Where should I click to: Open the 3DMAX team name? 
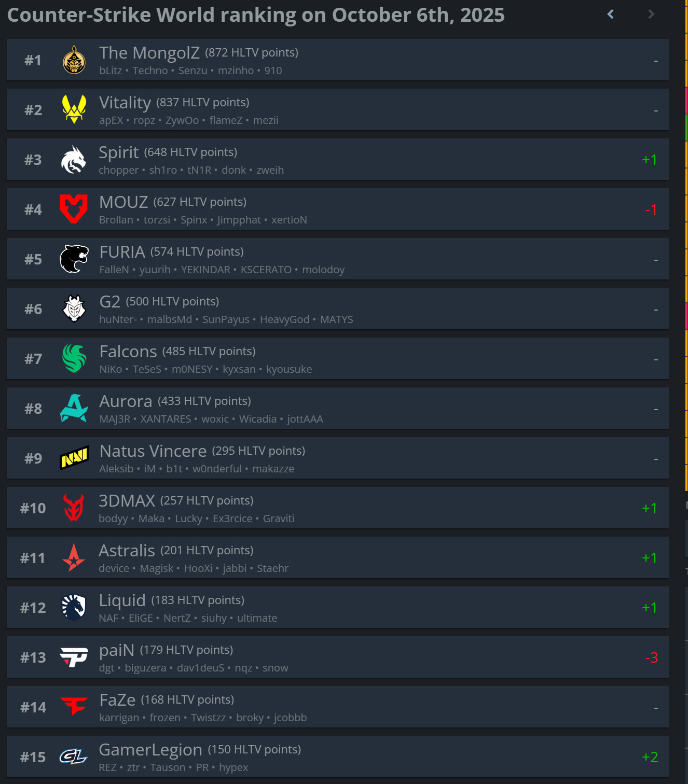127,500
